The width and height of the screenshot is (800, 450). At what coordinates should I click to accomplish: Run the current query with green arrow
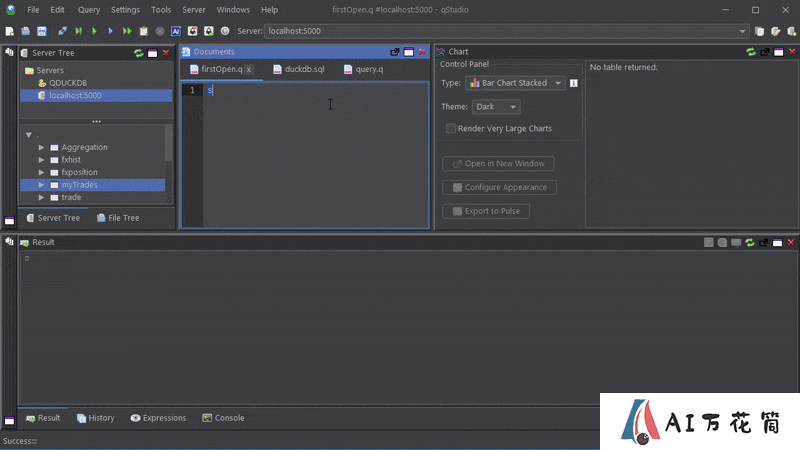click(x=94, y=31)
